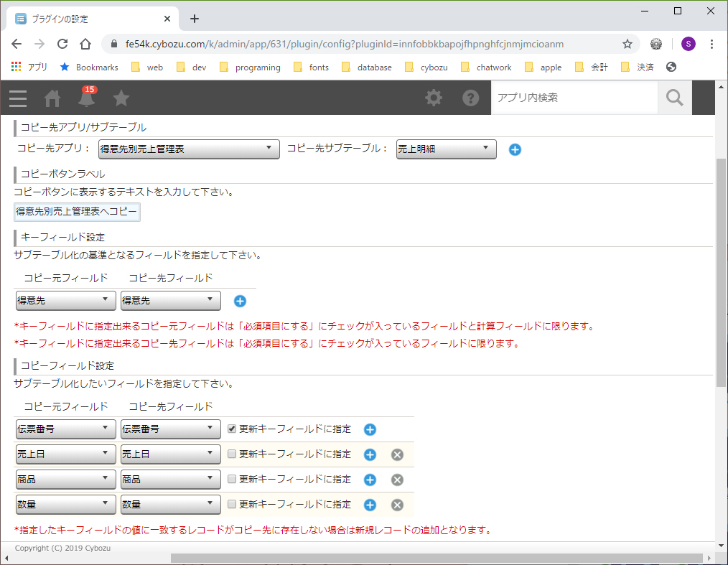Open the Bookmarks bookmark

click(x=89, y=67)
